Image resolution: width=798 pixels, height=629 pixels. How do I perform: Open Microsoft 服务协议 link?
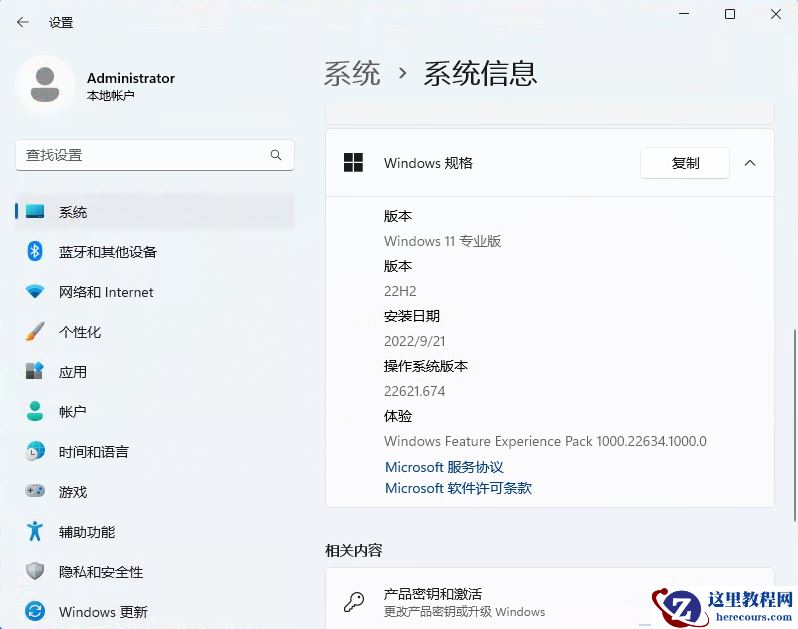pos(444,467)
